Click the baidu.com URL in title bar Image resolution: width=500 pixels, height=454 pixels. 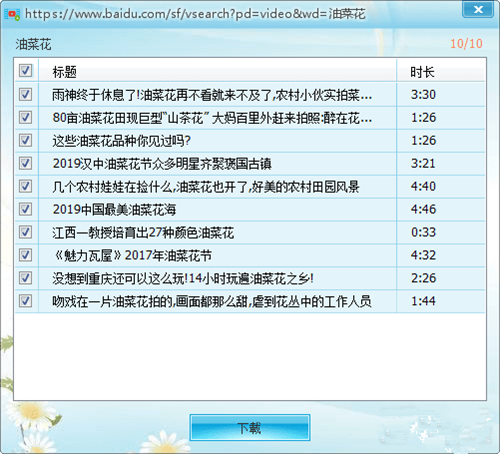click(x=195, y=14)
